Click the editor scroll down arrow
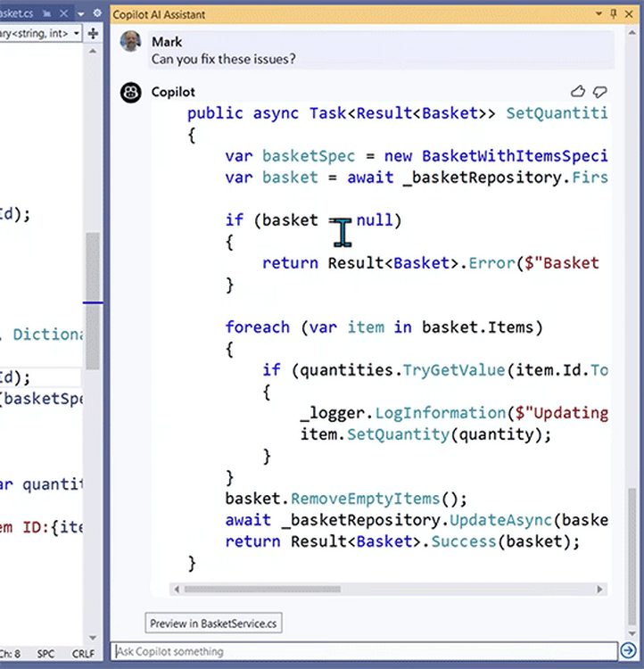This screenshot has width=644, height=669. [93, 638]
